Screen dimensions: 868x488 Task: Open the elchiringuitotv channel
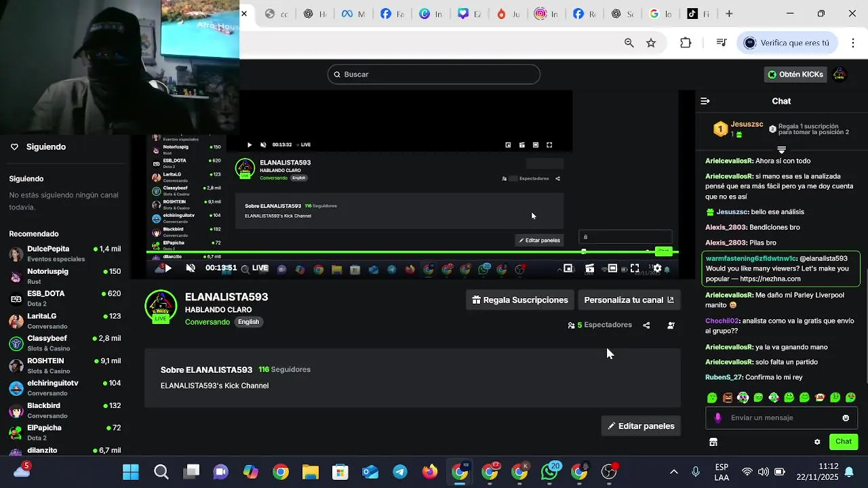65,388
